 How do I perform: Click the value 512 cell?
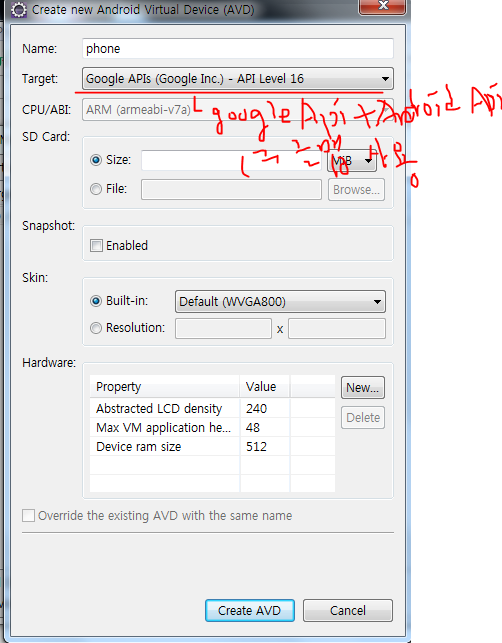click(265, 446)
